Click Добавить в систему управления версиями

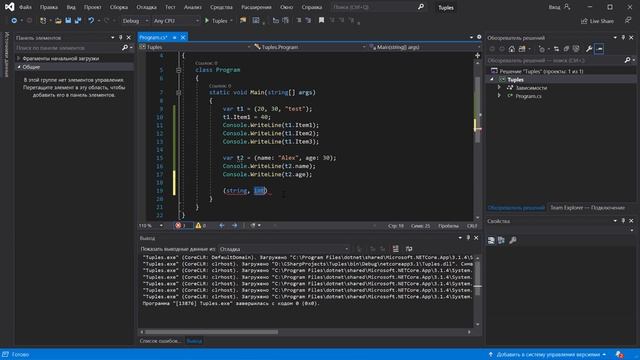547,354
